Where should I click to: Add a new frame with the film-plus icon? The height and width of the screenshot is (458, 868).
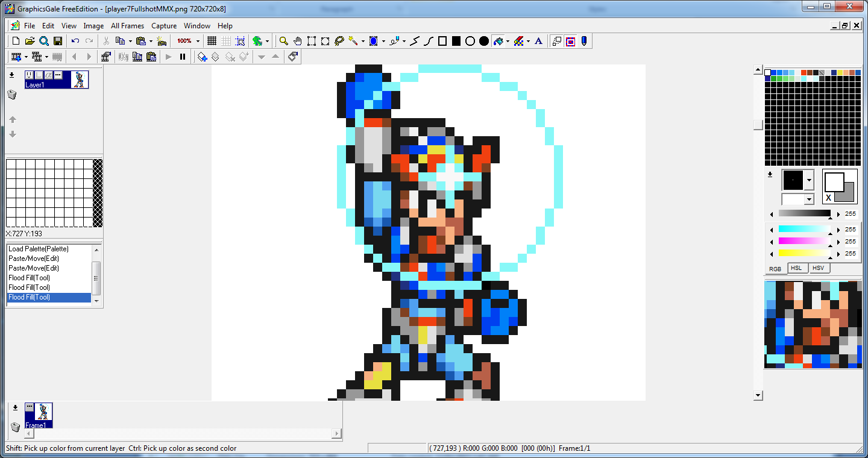pyautogui.click(x=16, y=57)
